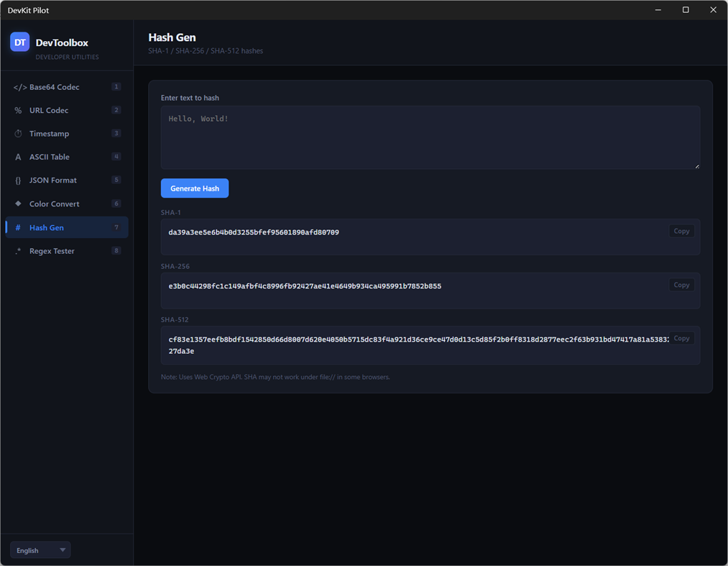The width and height of the screenshot is (728, 566).
Task: Click the shortcut badge 6 beside Color Convert
Action: 116,204
